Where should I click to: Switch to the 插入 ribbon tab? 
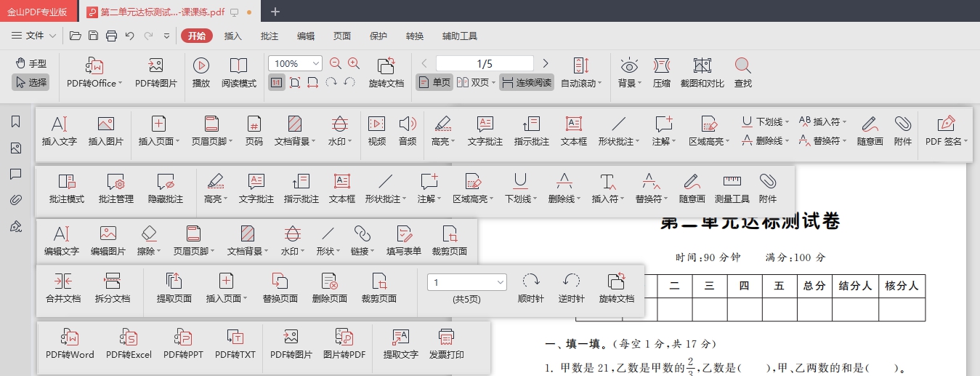pos(233,36)
